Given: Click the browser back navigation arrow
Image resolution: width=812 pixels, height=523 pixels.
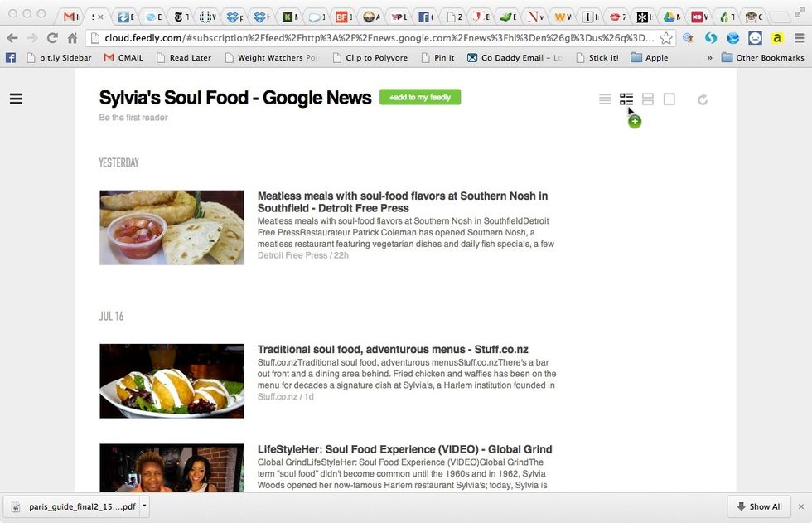Looking at the screenshot, I should tap(12, 37).
